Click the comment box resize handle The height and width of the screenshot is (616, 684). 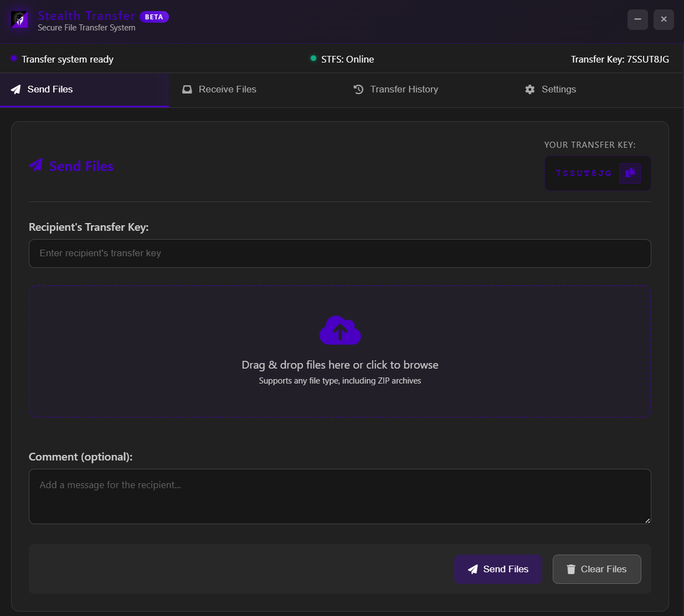[647, 520]
